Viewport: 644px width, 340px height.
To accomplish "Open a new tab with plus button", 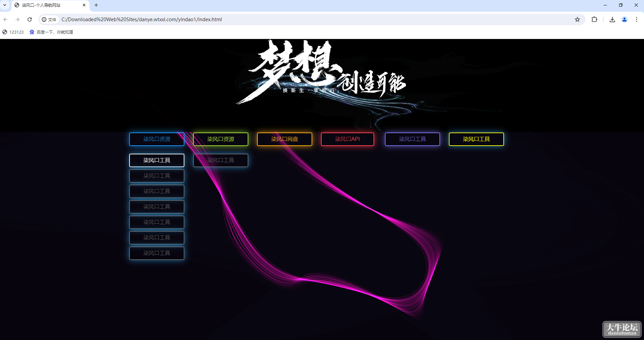I will pos(96,5).
